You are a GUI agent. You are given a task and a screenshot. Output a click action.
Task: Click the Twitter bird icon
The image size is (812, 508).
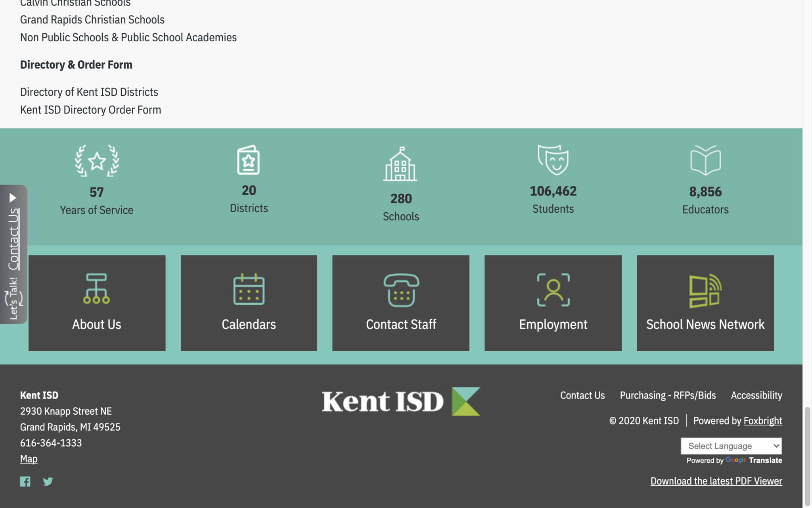click(x=48, y=481)
